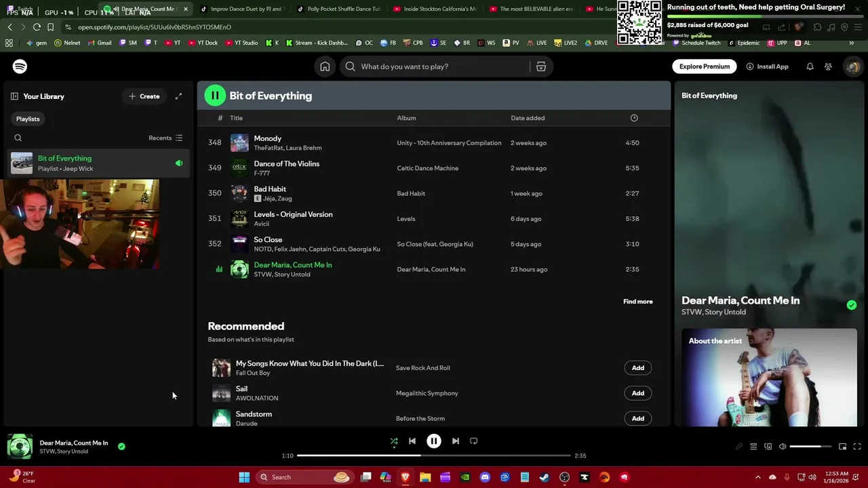The height and width of the screenshot is (488, 868).
Task: Seek on the song progress bar
Action: coord(434,455)
